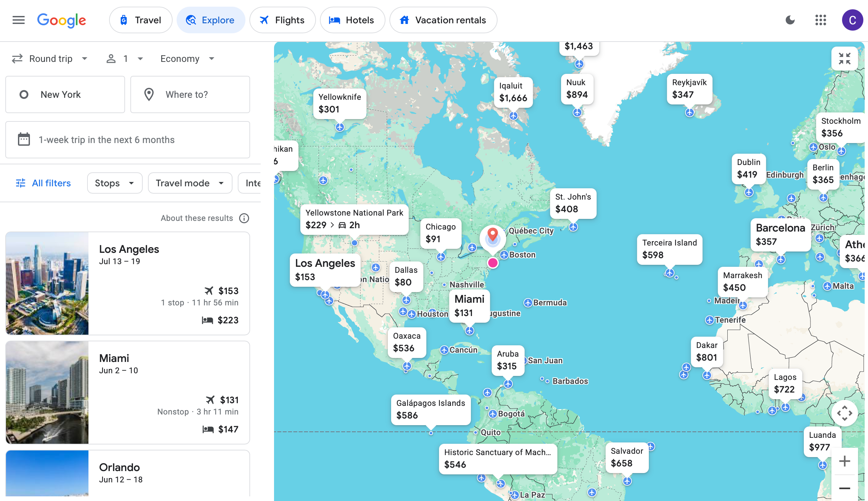868x501 pixels.
Task: Click the map fullscreen collapse icon
Action: (845, 59)
